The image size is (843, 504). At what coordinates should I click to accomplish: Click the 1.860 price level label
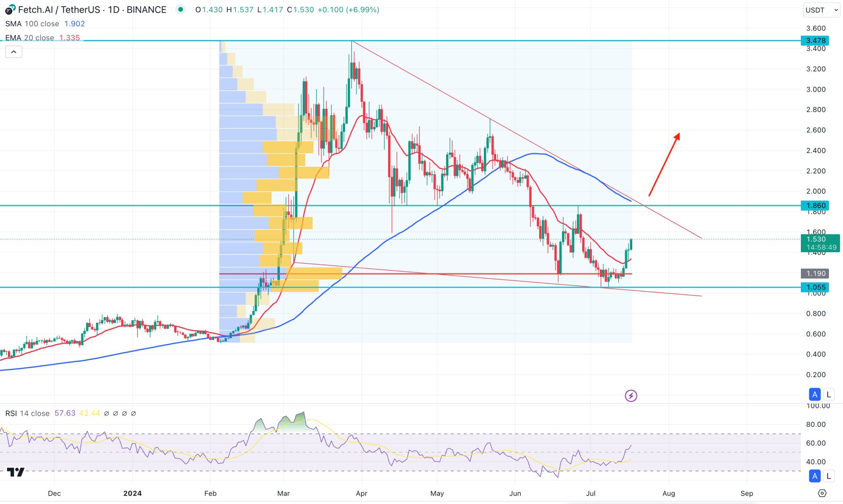pos(815,205)
